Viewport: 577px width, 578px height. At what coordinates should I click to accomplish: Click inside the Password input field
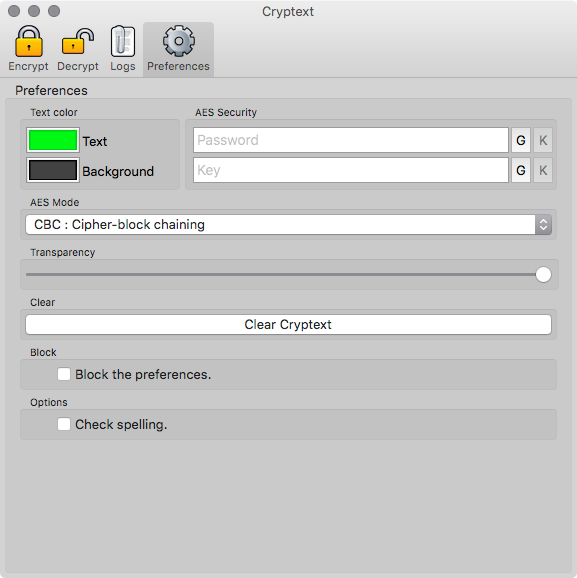click(x=351, y=140)
